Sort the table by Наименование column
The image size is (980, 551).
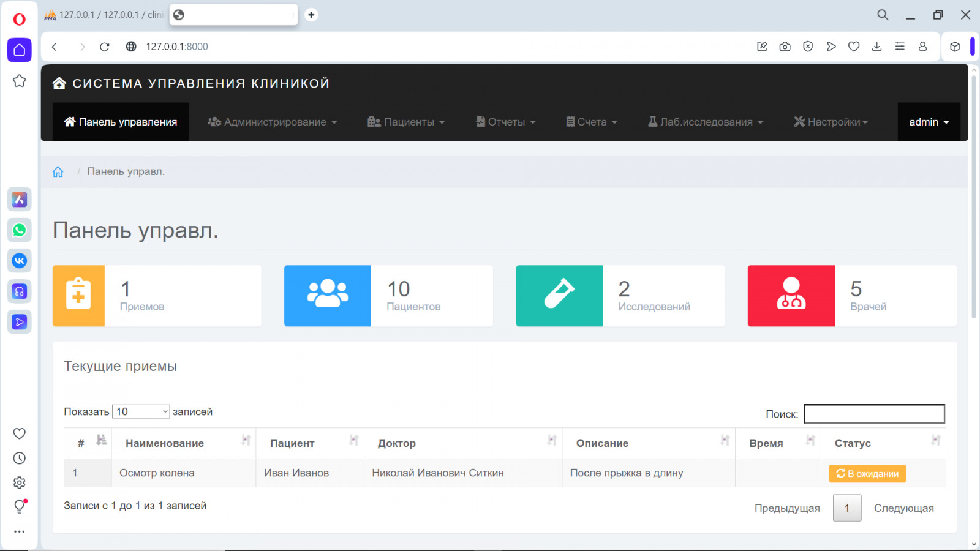[185, 443]
